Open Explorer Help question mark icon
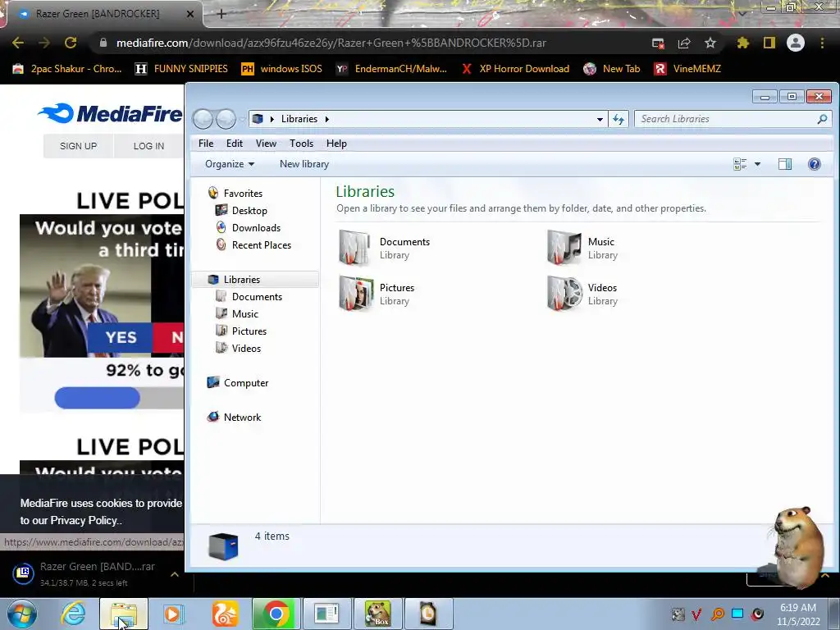Screen dimensions: 840x630 tap(814, 164)
